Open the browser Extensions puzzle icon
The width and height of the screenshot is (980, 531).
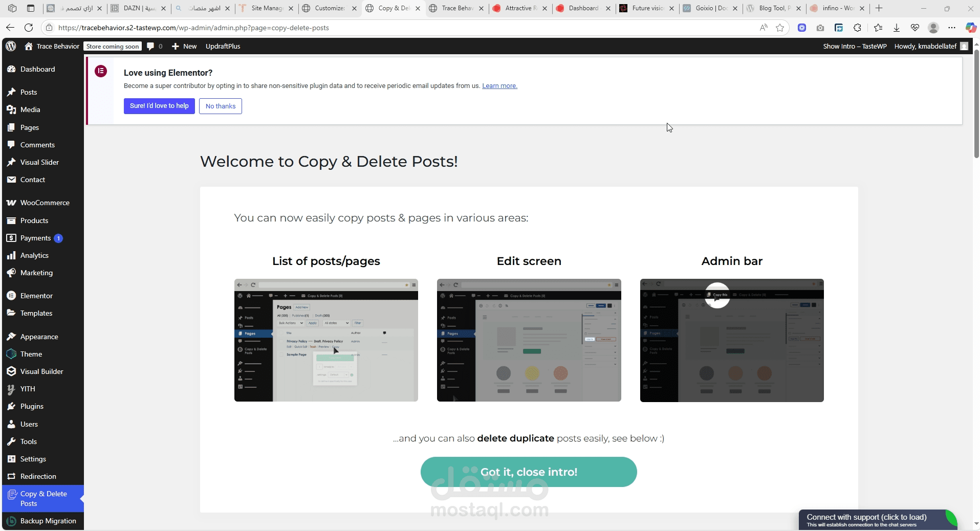click(857, 28)
